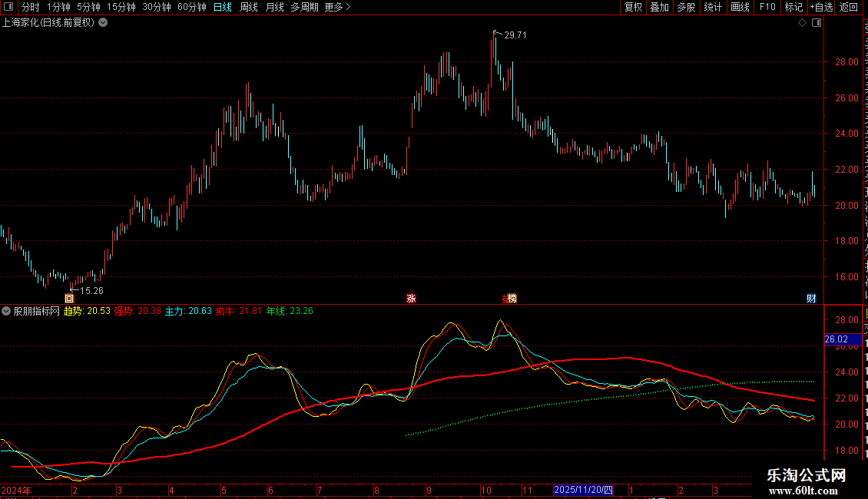Activate the 画线 drawing tools

(x=740, y=7)
